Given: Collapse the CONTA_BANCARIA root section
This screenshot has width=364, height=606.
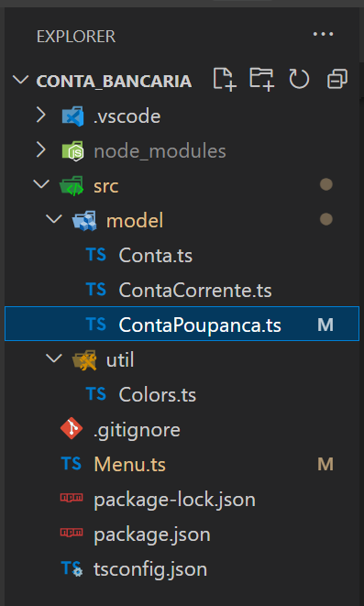Looking at the screenshot, I should tap(20, 80).
